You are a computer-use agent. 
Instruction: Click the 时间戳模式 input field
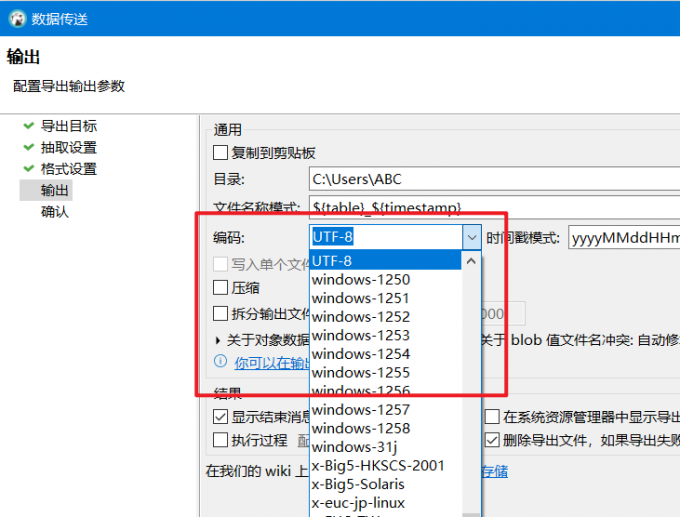coord(623,237)
